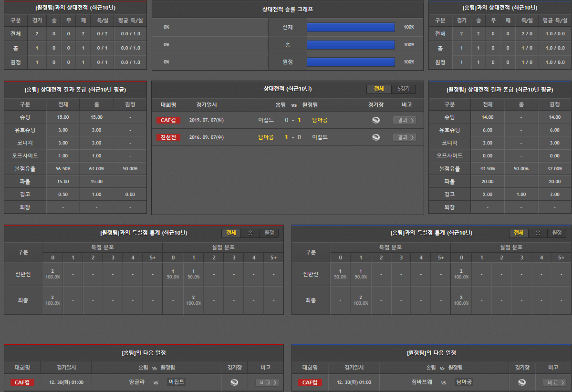Screen dimensions: 572x392
Task: Toggle 홈 filter in [원정팀]과의 득실점 통계
Action: (x=250, y=233)
